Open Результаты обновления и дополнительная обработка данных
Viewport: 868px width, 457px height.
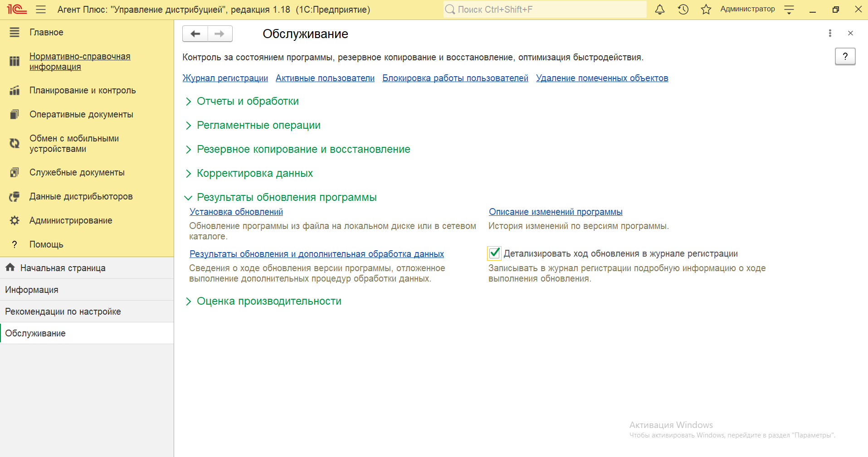(317, 254)
